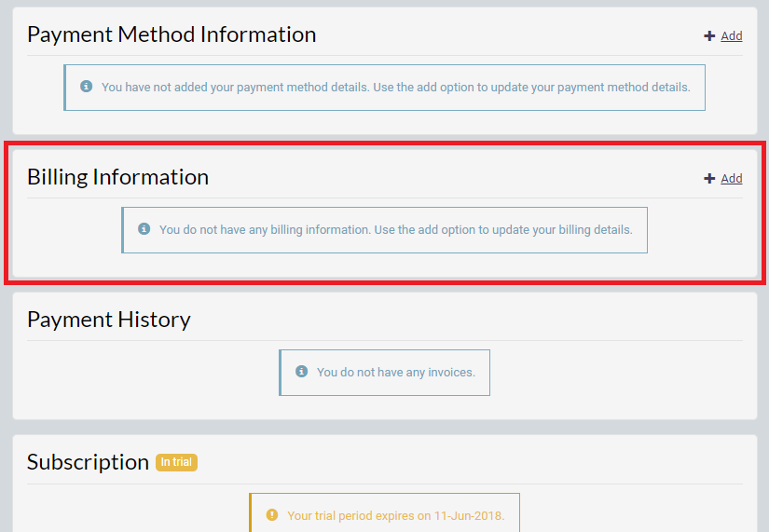Select the Payment Method Information heading
769x532 pixels.
tap(172, 34)
